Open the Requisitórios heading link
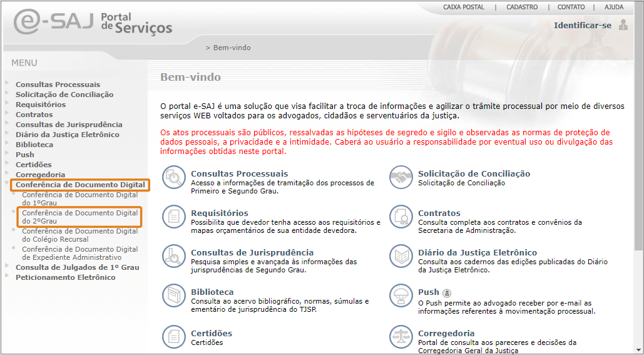The width and height of the screenshot is (644, 355). coord(220,214)
